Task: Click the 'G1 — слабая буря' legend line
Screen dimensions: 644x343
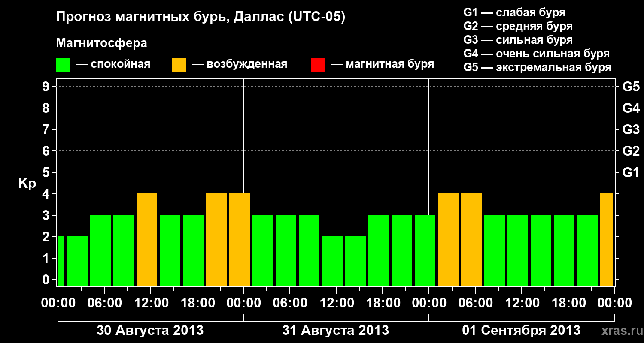Action: pos(514,12)
